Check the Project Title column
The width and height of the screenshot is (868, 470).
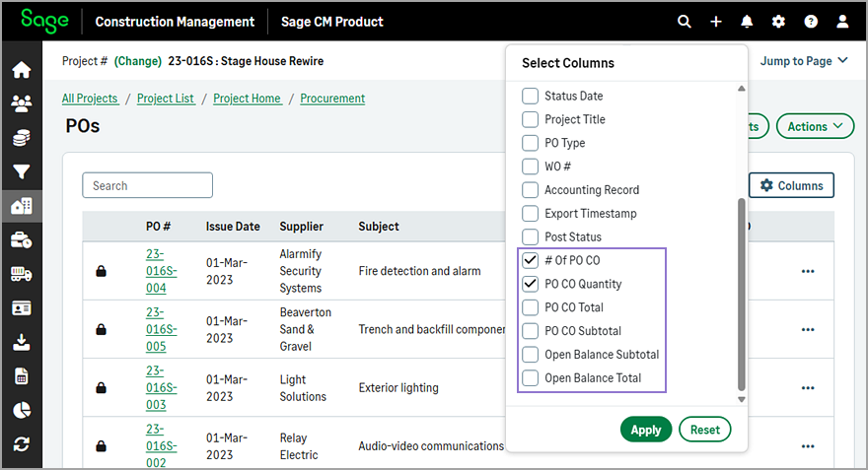pos(530,119)
